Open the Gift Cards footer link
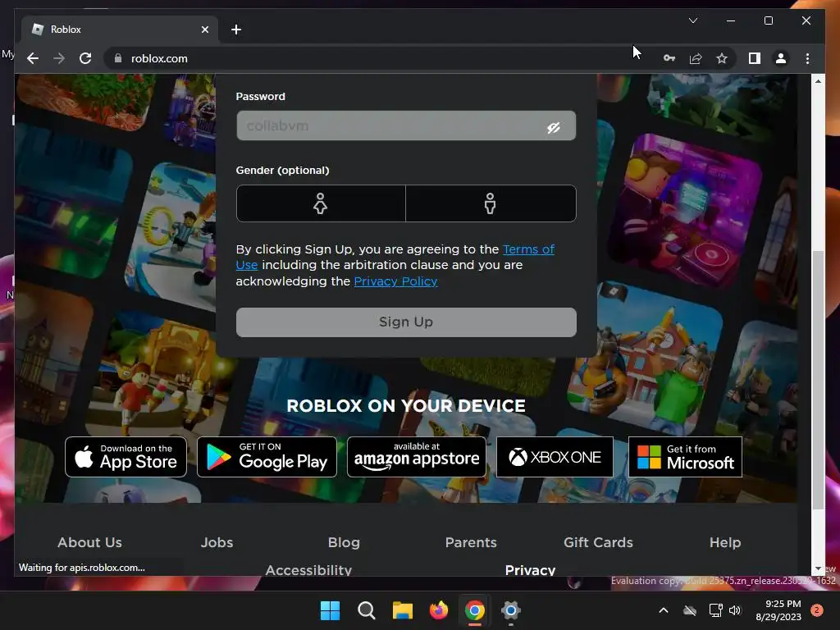840x630 pixels. [598, 542]
